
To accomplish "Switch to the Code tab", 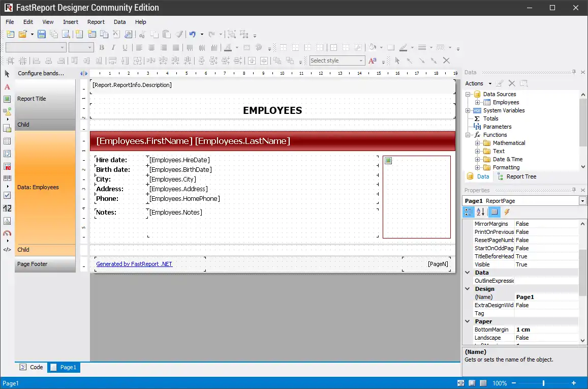I will 32,367.
